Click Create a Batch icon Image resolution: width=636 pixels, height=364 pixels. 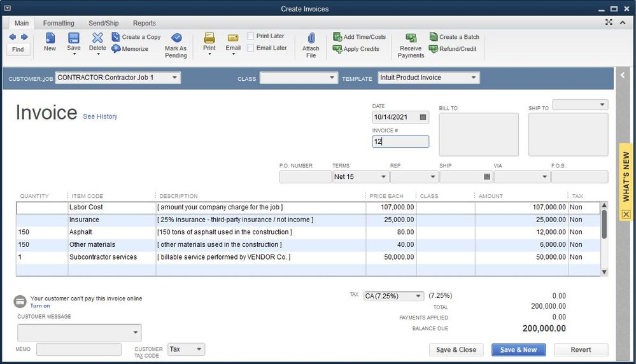point(434,37)
